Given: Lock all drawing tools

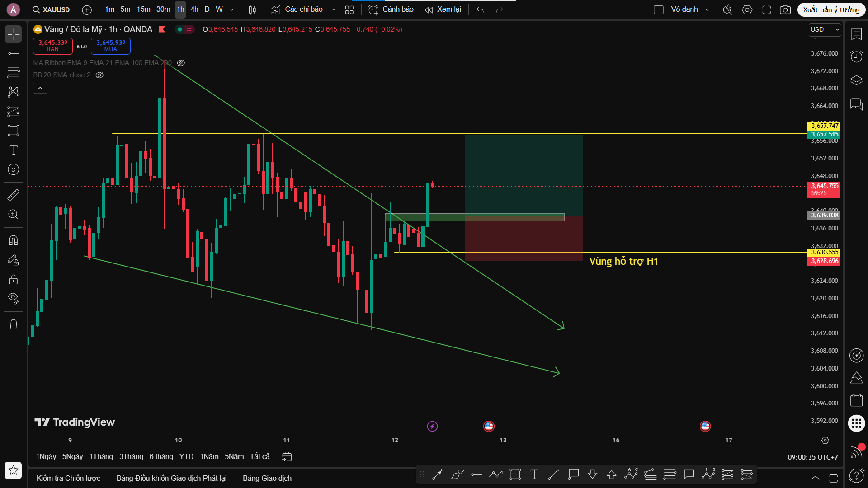Looking at the screenshot, I should pos(14,279).
